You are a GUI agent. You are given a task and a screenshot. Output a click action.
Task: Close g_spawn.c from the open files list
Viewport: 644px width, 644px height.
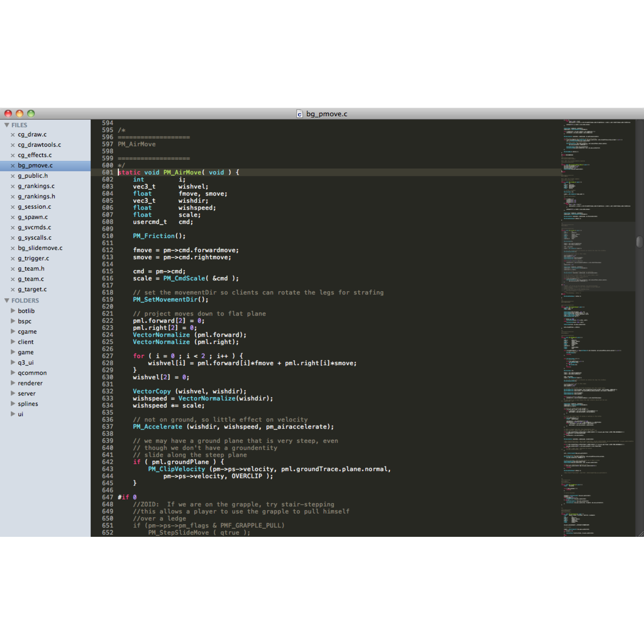click(13, 217)
